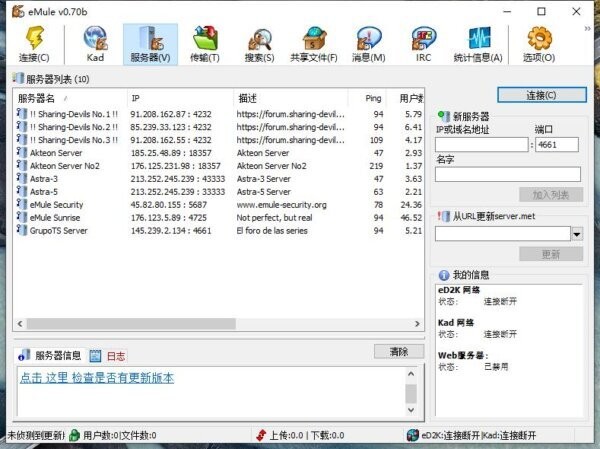Open the Shared Files toolbar icon

[x=314, y=38]
